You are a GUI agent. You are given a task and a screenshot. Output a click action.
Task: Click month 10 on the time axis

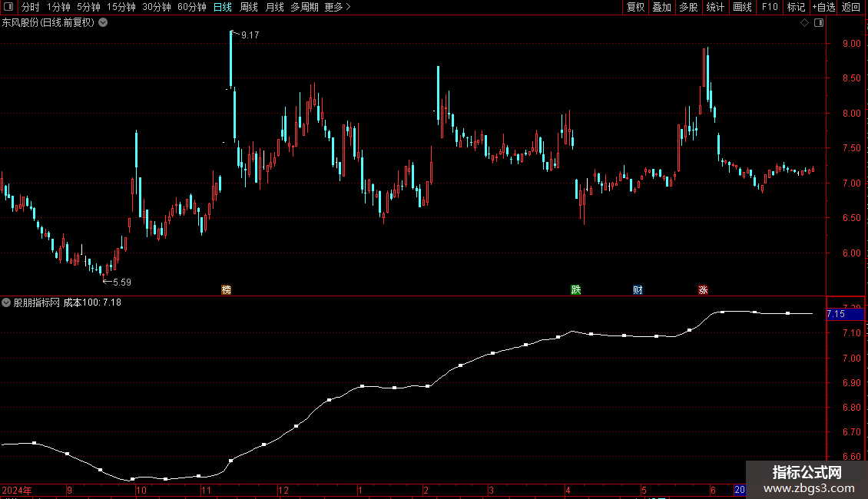pyautogui.click(x=141, y=490)
